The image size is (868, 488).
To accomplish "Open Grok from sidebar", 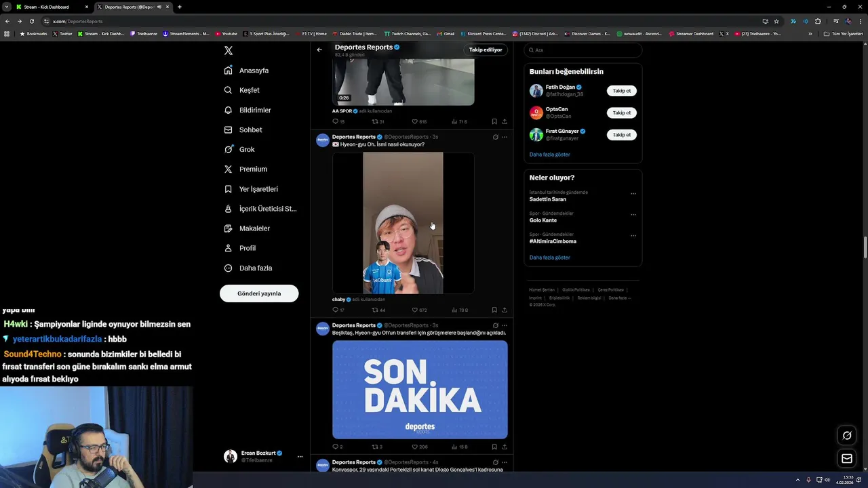I will (x=239, y=149).
